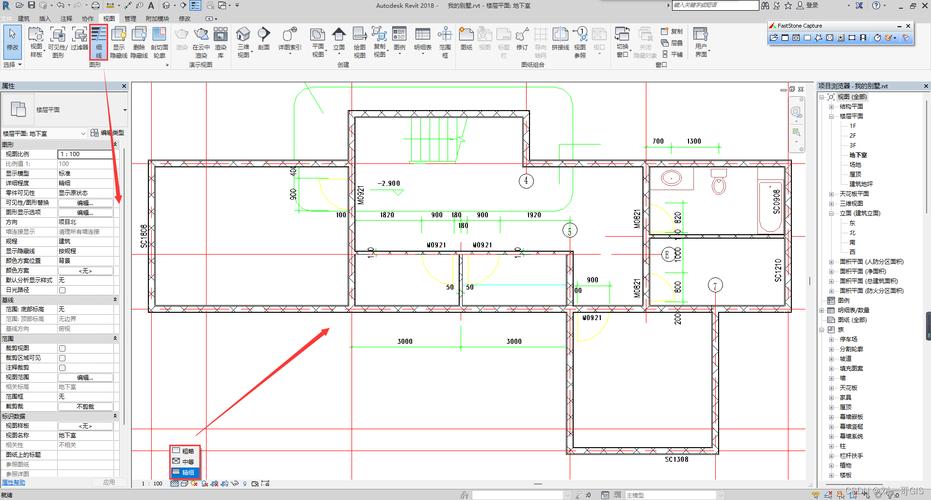Click 拼接线 matchline tool
The height and width of the screenshot is (500, 931).
point(560,39)
